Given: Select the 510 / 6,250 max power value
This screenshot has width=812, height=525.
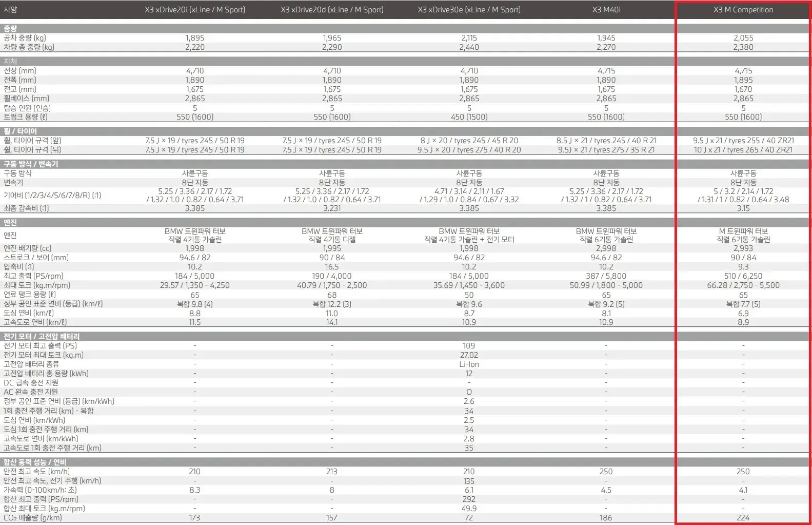Looking at the screenshot, I should [x=743, y=276].
